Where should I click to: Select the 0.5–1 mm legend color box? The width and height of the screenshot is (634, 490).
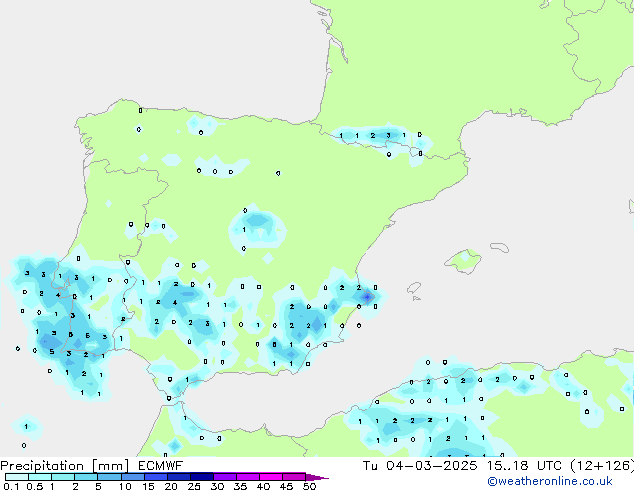[x=40, y=477]
